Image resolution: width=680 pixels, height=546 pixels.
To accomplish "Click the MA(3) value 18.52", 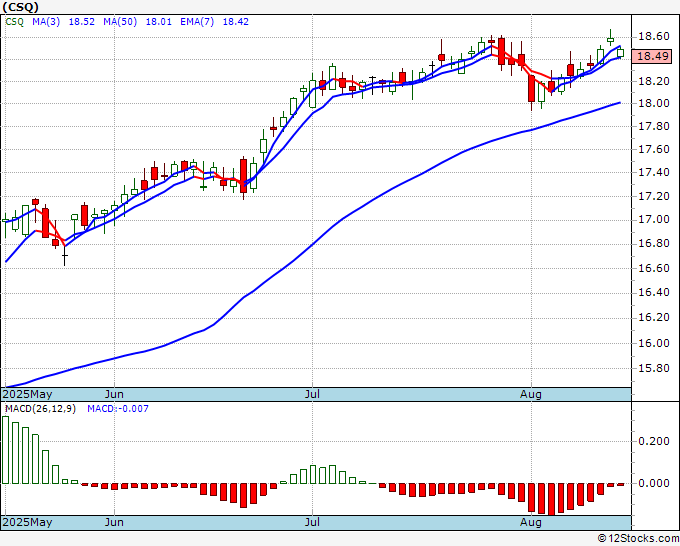I will [82, 22].
